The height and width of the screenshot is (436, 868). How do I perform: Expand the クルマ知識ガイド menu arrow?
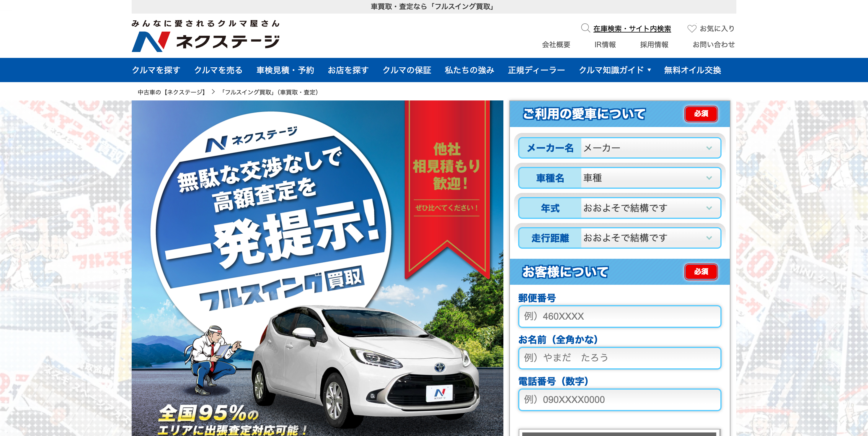click(649, 70)
